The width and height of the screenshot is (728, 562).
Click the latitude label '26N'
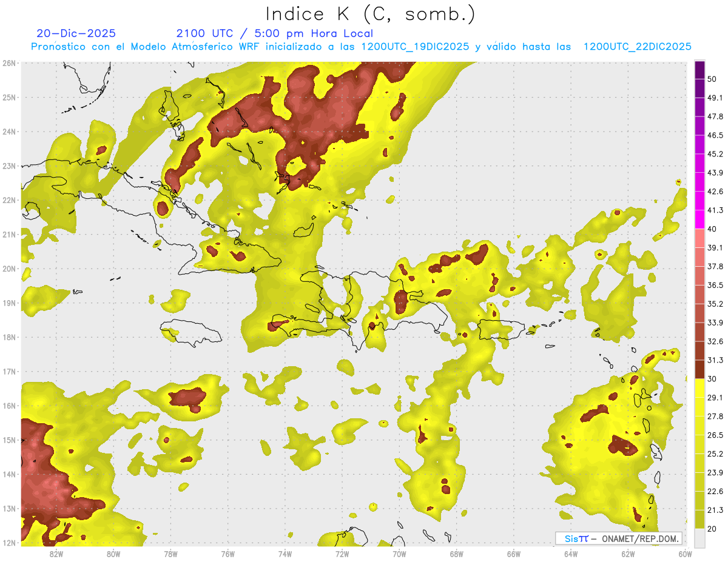pyautogui.click(x=9, y=63)
